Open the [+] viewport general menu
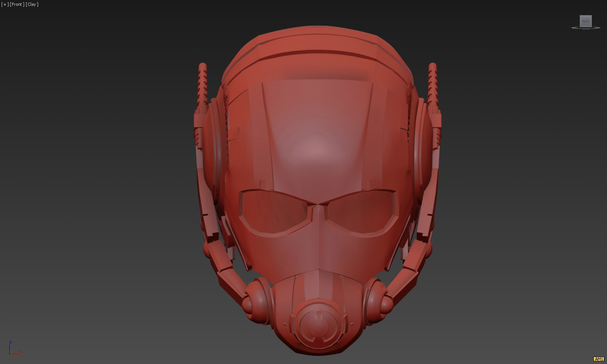 [x=5, y=4]
